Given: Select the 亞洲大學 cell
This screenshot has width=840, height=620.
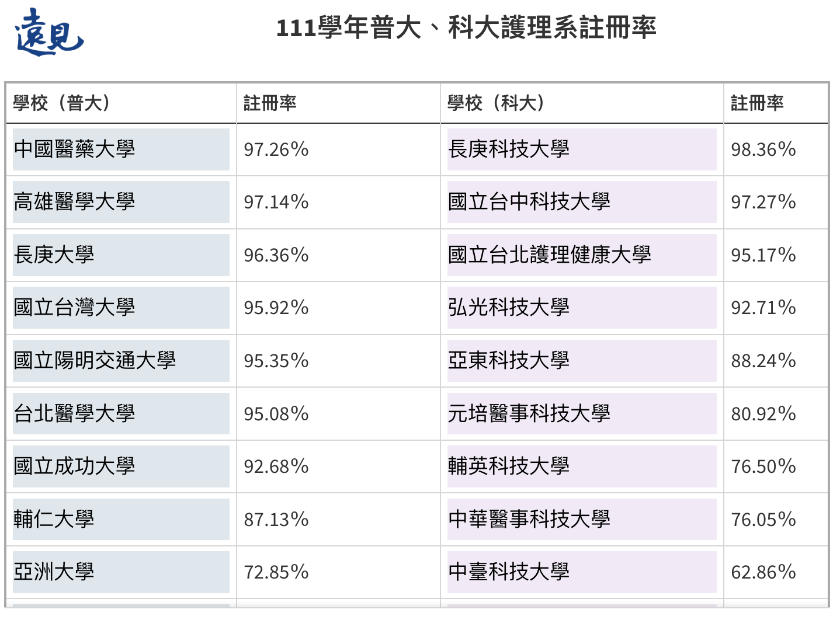Looking at the screenshot, I should pos(121,572).
